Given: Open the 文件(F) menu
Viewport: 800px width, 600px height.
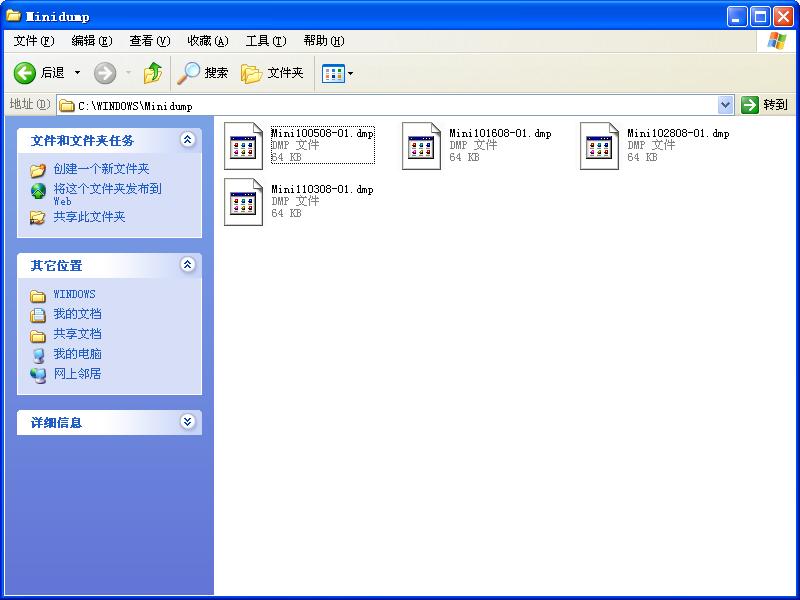Looking at the screenshot, I should [x=34, y=41].
